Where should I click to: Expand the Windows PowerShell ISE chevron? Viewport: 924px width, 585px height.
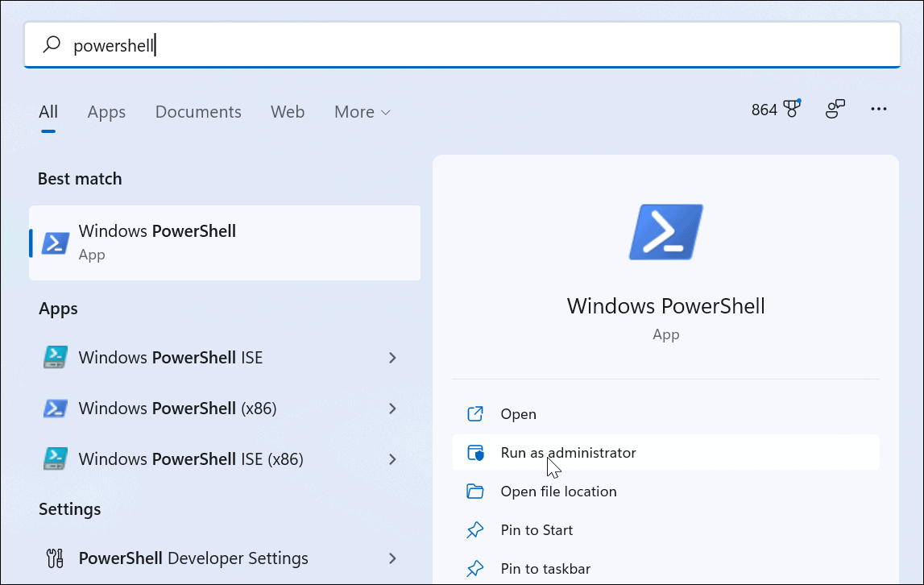(392, 358)
